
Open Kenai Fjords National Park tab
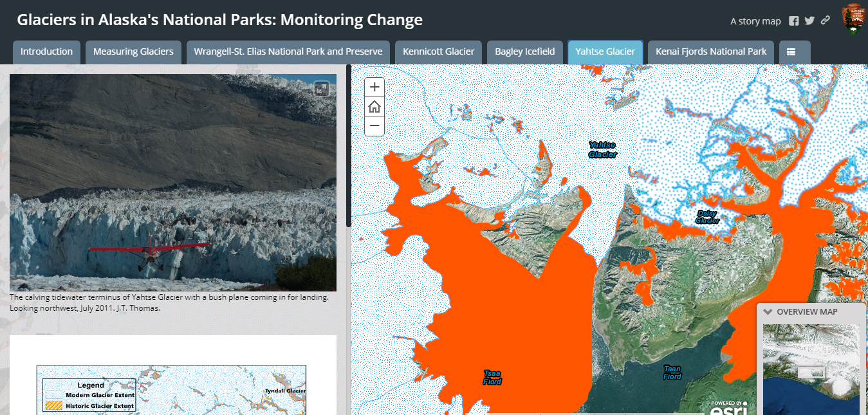pyautogui.click(x=711, y=52)
